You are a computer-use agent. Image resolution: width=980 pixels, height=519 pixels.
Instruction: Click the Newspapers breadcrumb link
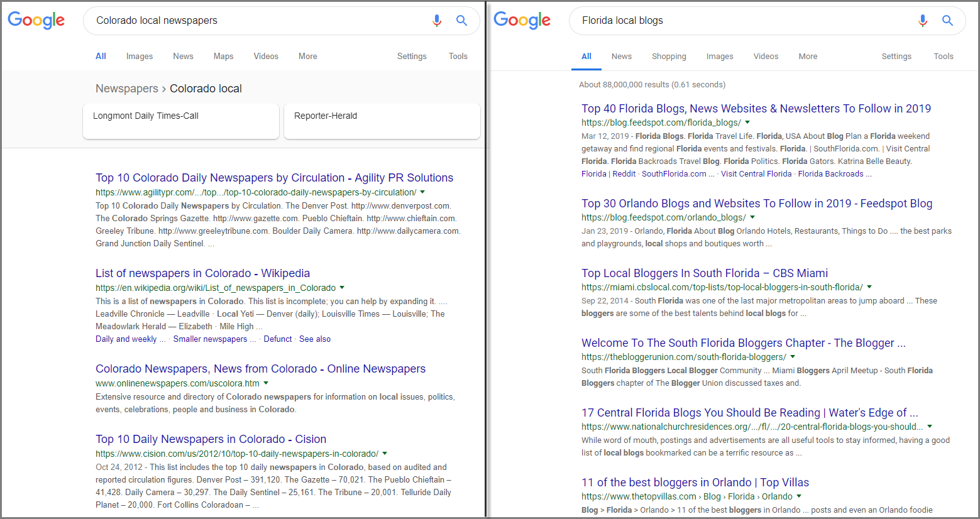coord(127,89)
